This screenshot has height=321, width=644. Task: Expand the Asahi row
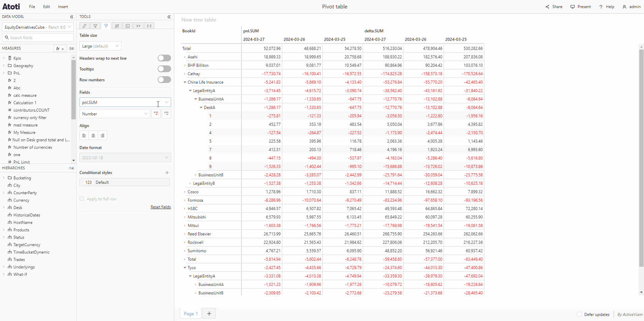pos(185,57)
